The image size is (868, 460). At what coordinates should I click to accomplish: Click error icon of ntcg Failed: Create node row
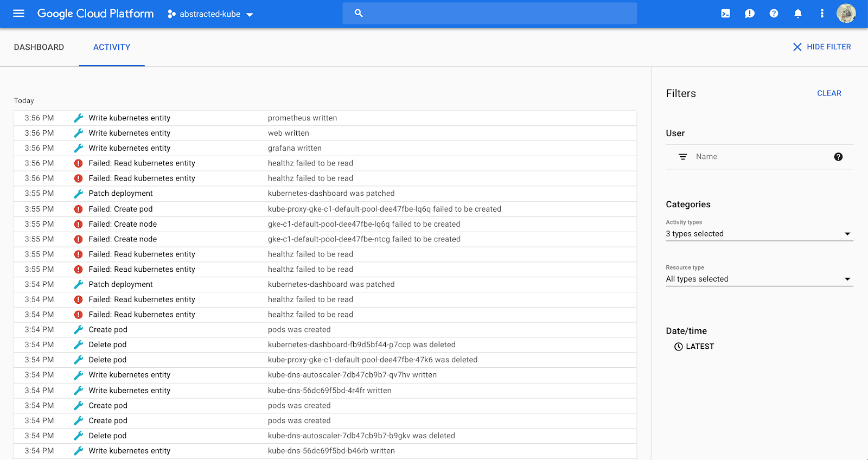pos(79,239)
